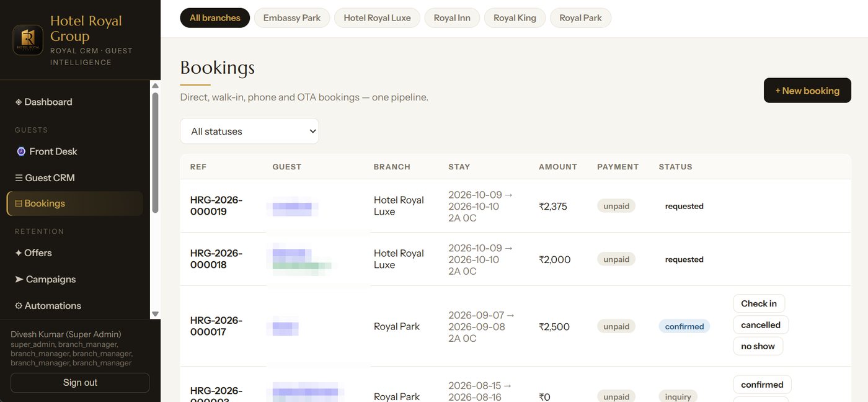This screenshot has height=402, width=868.
Task: Select the All branches filter
Action: (215, 18)
